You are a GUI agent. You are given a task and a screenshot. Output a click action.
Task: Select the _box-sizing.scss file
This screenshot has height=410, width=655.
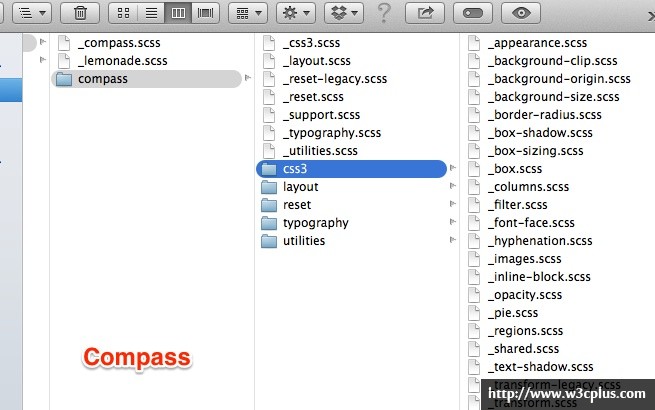coord(536,150)
